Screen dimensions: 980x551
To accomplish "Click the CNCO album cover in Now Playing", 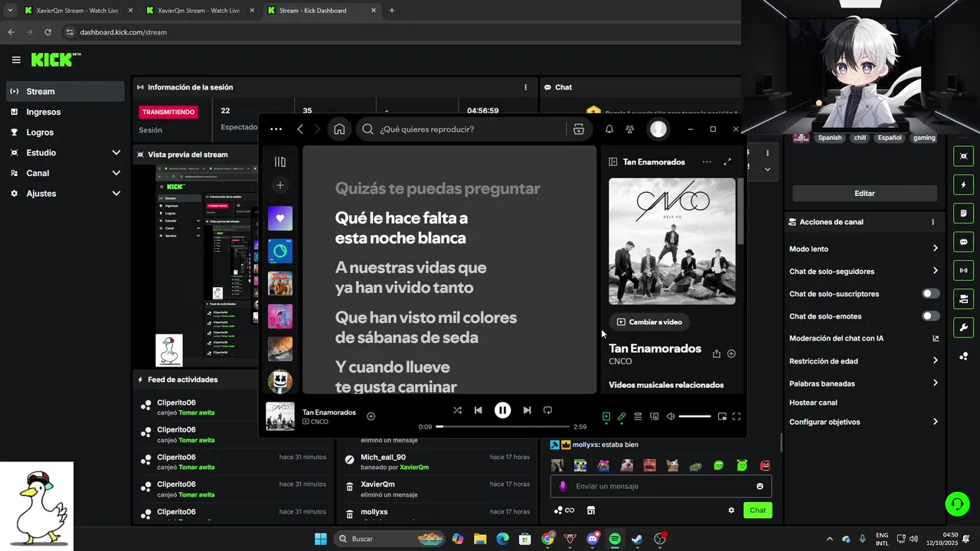I will click(x=672, y=241).
